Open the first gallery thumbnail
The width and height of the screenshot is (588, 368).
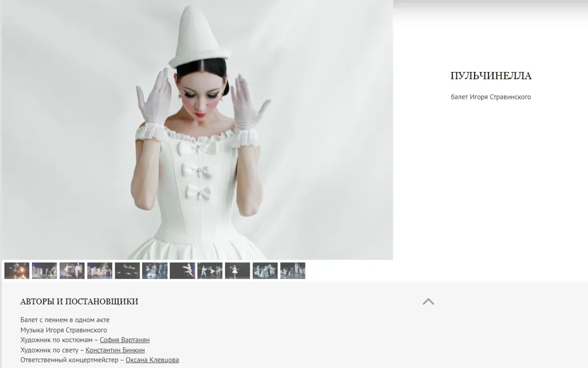tap(17, 271)
